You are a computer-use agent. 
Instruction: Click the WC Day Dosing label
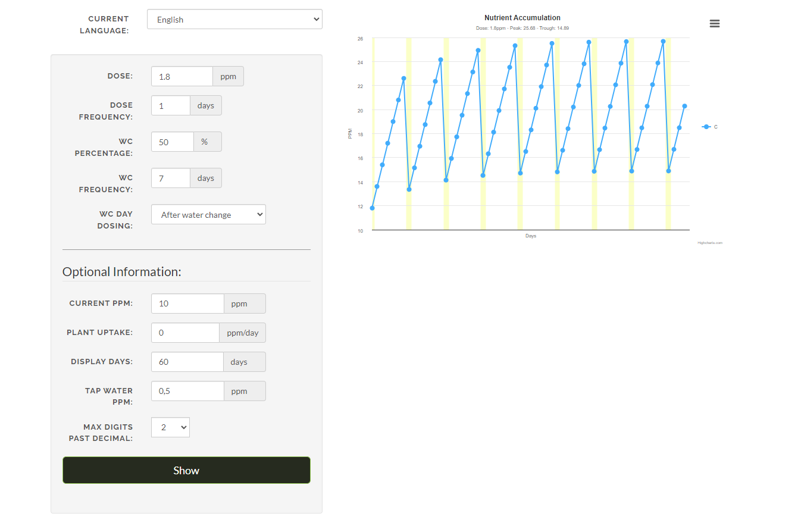tap(115, 220)
